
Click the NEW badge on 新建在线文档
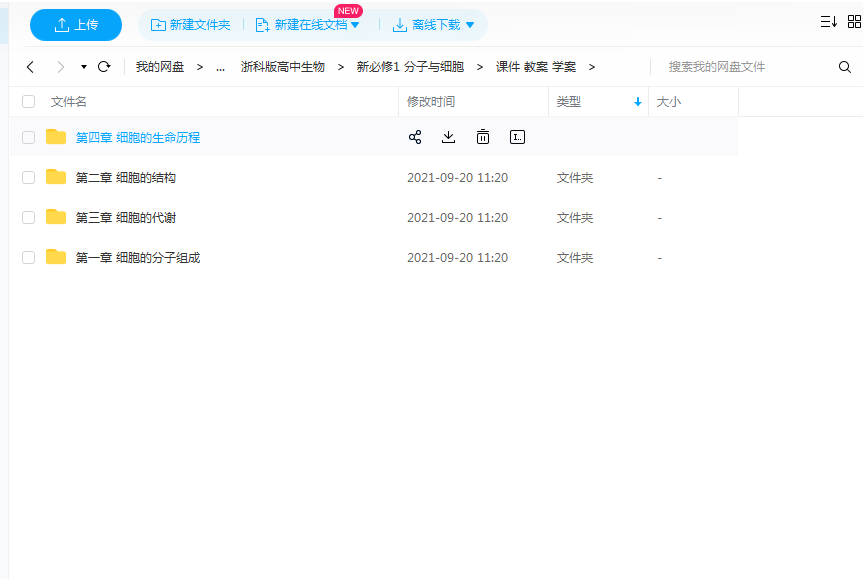tap(348, 11)
